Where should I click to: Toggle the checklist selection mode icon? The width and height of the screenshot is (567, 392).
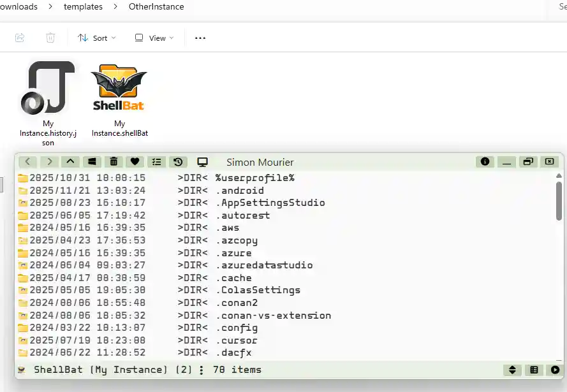[x=156, y=162]
